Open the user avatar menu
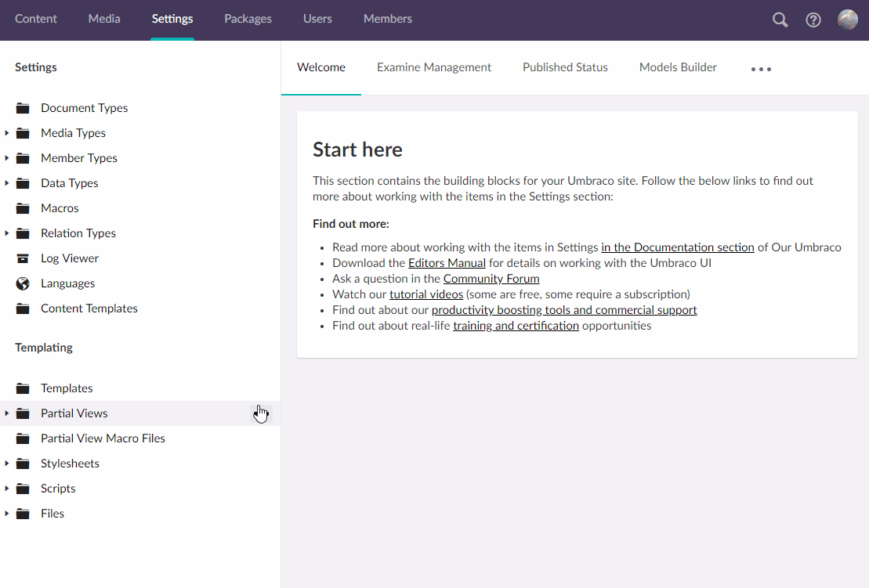This screenshot has width=869, height=588. [847, 20]
